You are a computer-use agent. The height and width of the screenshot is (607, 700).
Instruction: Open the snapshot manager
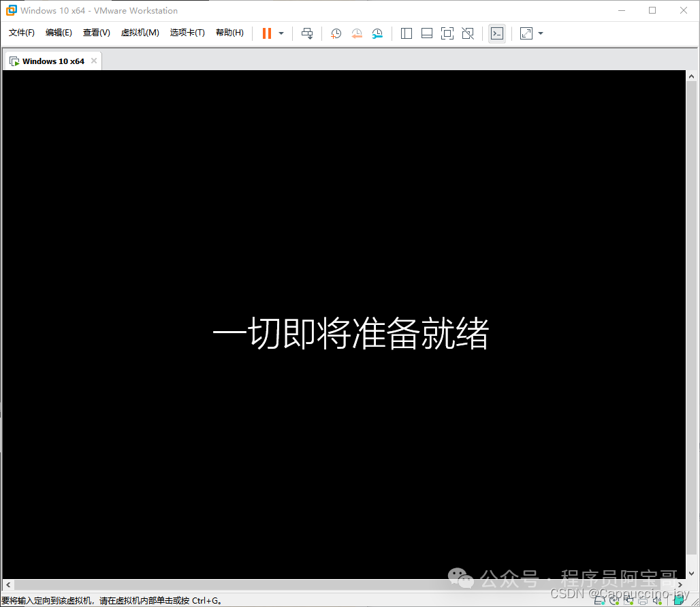click(x=377, y=33)
